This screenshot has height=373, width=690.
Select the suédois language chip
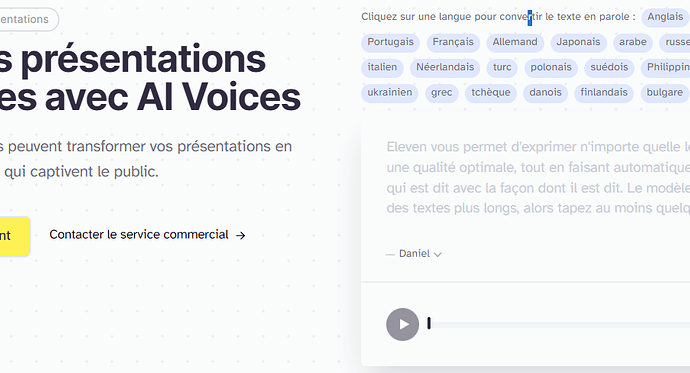(x=609, y=67)
